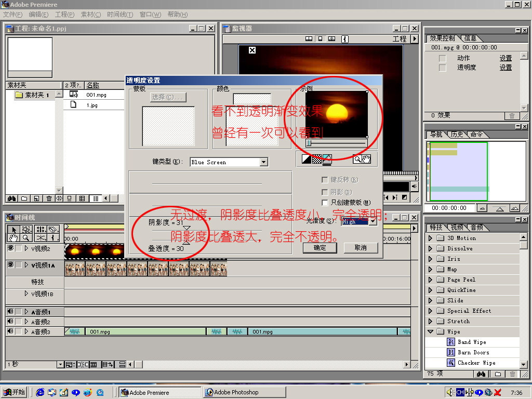Toggle the 透明度 enable box in effect controls
The width and height of the screenshot is (532, 399).
443,68
